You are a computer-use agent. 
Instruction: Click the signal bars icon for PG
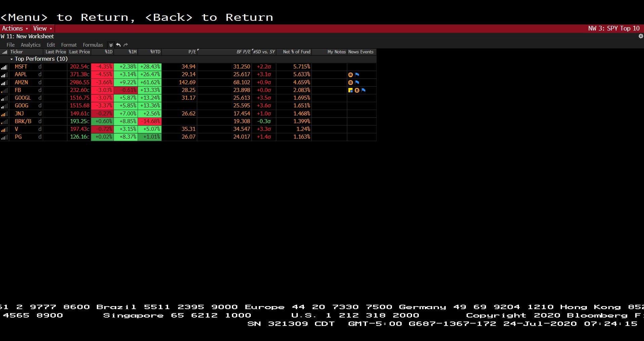4,137
